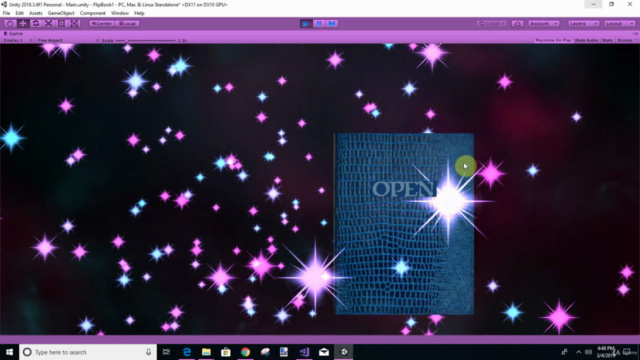640x360 pixels.
Task: Select the Move tool in toolbar
Action: pyautogui.click(x=23, y=24)
